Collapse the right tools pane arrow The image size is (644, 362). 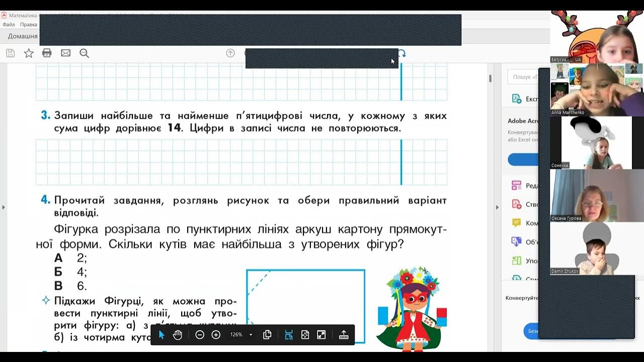click(x=497, y=207)
